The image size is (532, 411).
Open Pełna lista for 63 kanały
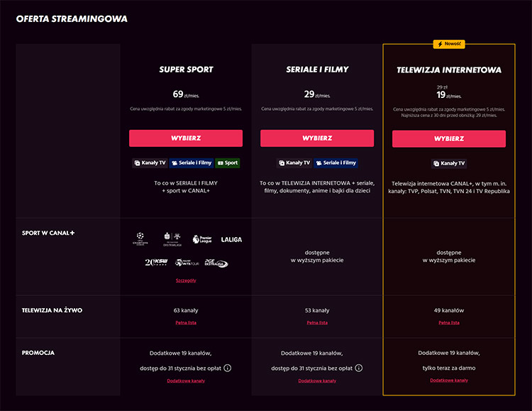tap(186, 322)
